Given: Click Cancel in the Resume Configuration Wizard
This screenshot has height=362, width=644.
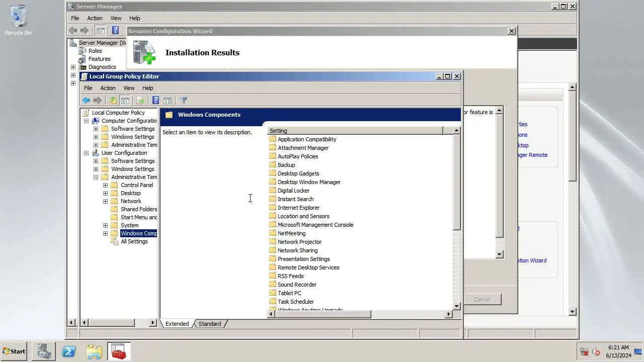Looking at the screenshot, I should click(x=482, y=300).
